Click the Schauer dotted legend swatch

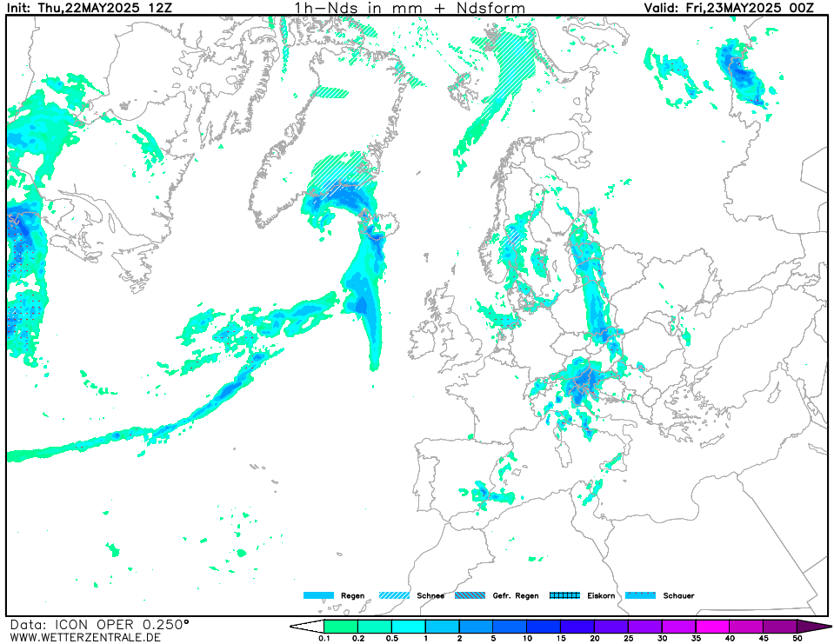tap(640, 595)
